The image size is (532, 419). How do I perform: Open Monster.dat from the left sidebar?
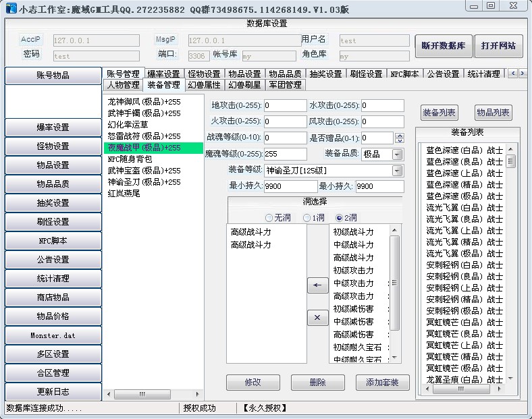pos(53,335)
